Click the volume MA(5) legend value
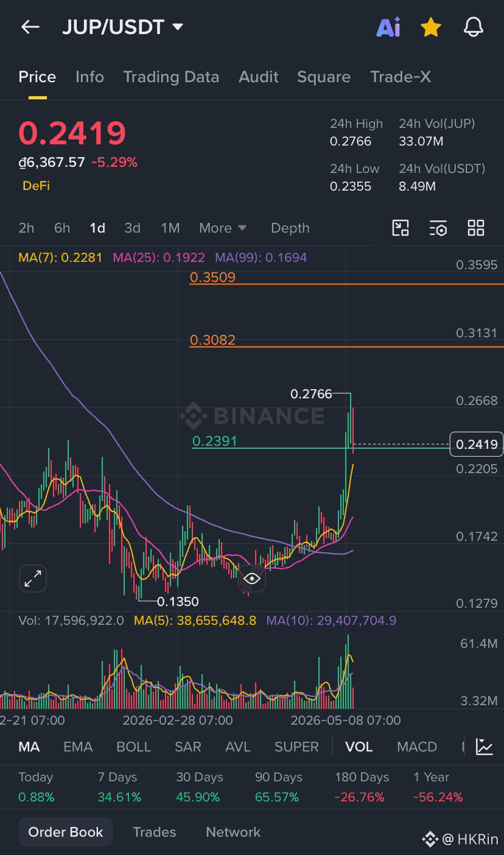This screenshot has height=855, width=504. (195, 621)
